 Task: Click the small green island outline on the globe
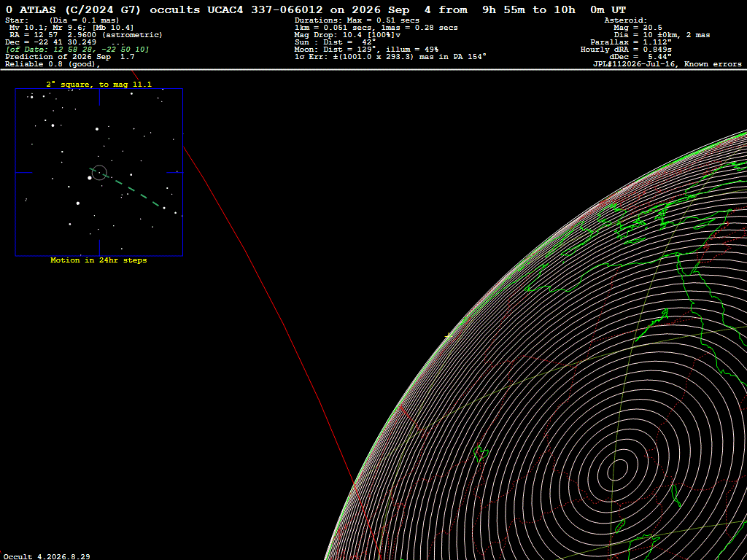(481, 452)
